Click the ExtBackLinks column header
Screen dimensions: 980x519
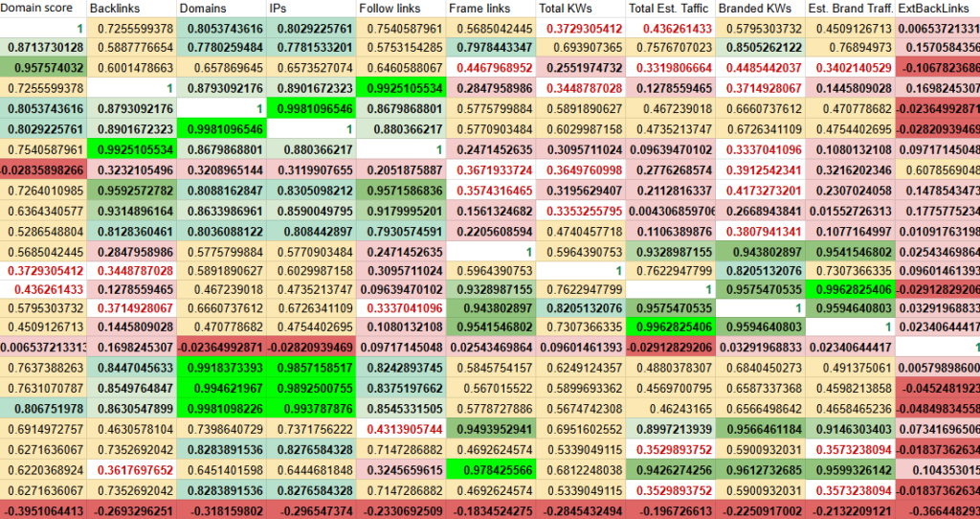[x=937, y=9]
